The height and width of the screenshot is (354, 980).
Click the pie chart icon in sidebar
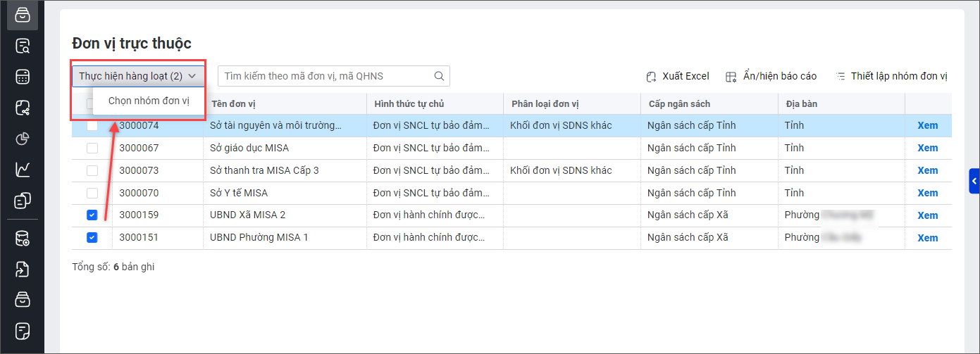[x=23, y=139]
